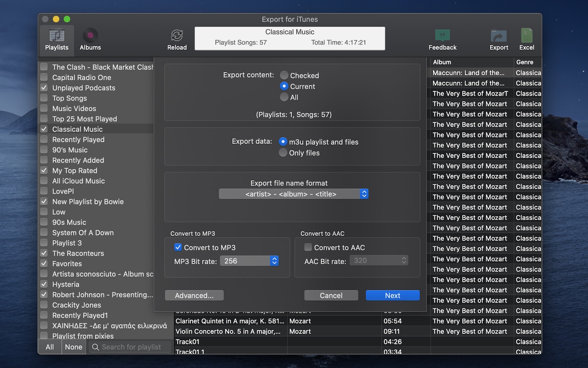Check the Capital Radio One playlist
This screenshot has height=368, width=588.
pyautogui.click(x=44, y=77)
